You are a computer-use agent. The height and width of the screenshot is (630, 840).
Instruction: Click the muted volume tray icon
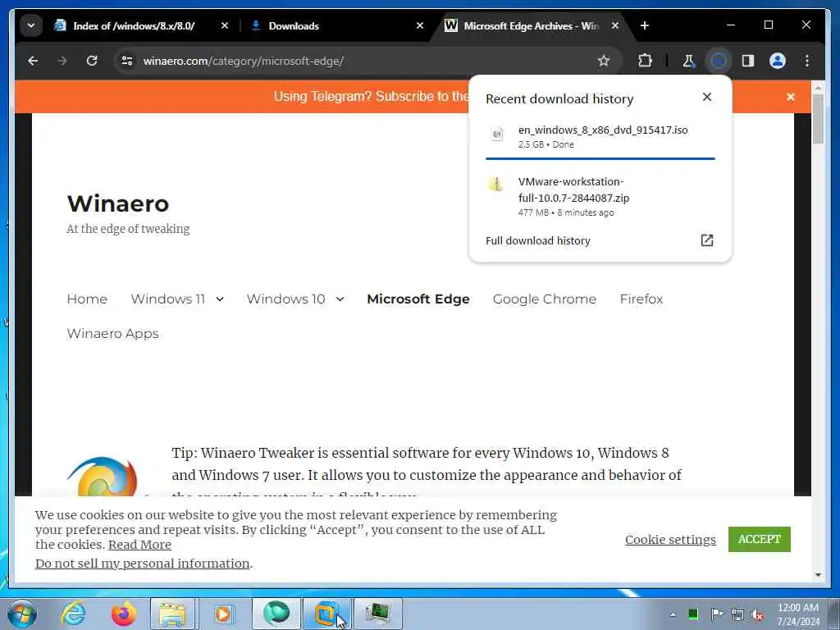[757, 615]
